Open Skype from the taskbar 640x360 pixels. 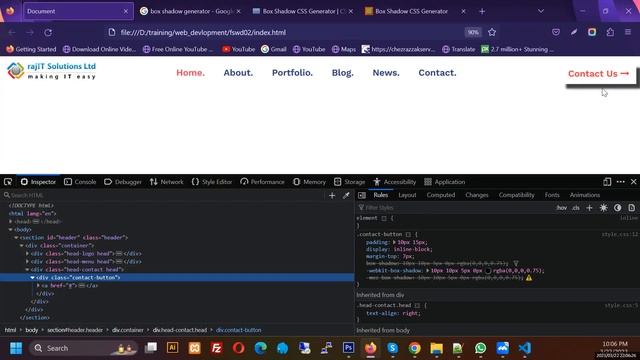pyautogui.click(x=392, y=348)
